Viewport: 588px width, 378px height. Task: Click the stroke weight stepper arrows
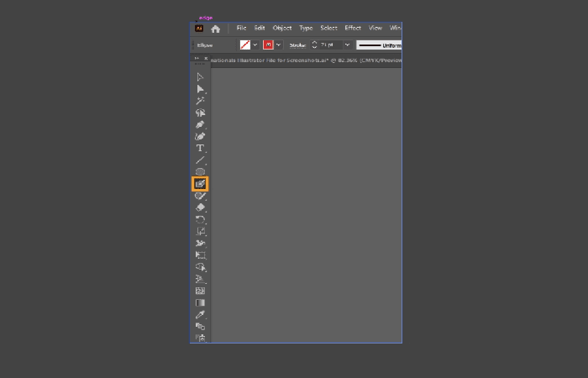tap(315, 45)
